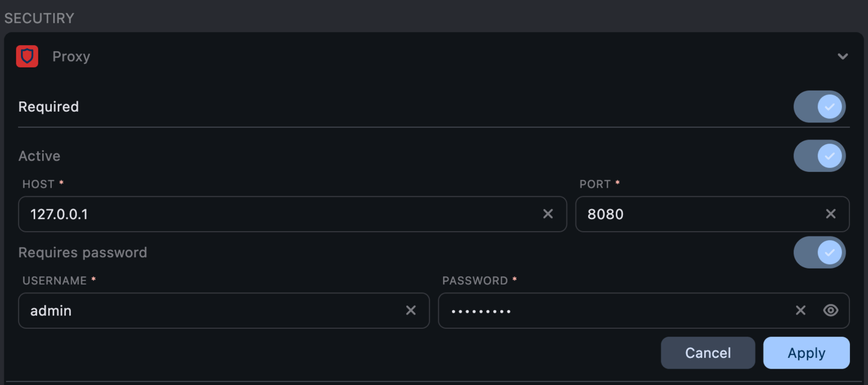This screenshot has width=868, height=385.
Task: Select the SECUTIRY section title
Action: [39, 18]
